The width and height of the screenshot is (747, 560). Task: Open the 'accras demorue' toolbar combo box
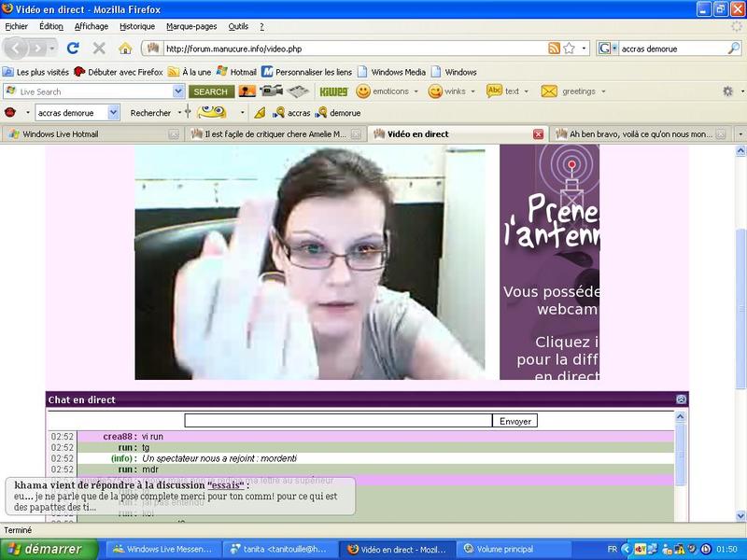click(78, 113)
